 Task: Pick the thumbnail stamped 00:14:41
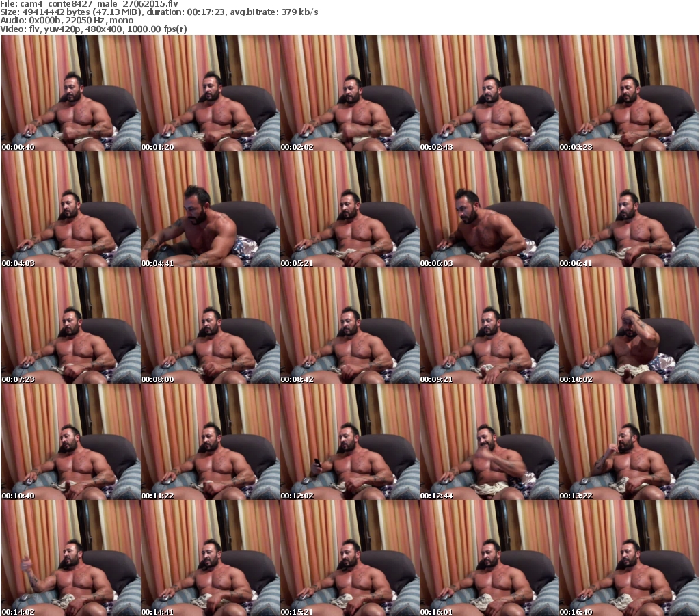pyautogui.click(x=211, y=558)
